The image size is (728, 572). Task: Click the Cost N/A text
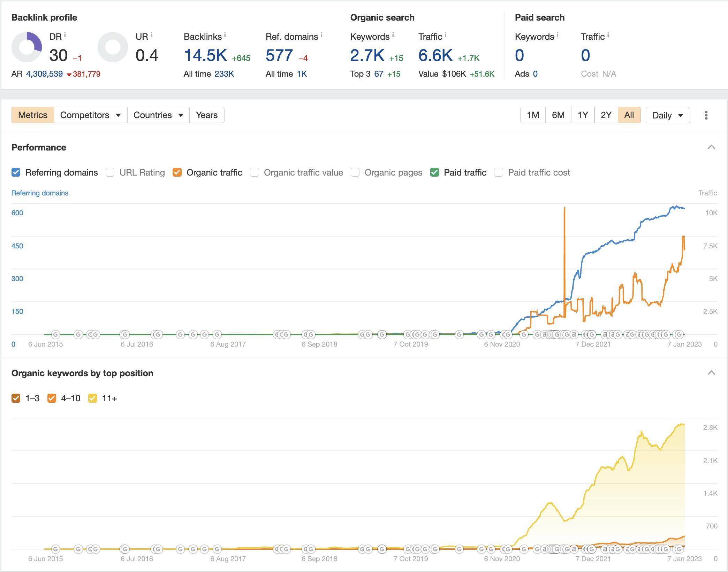[x=598, y=74]
